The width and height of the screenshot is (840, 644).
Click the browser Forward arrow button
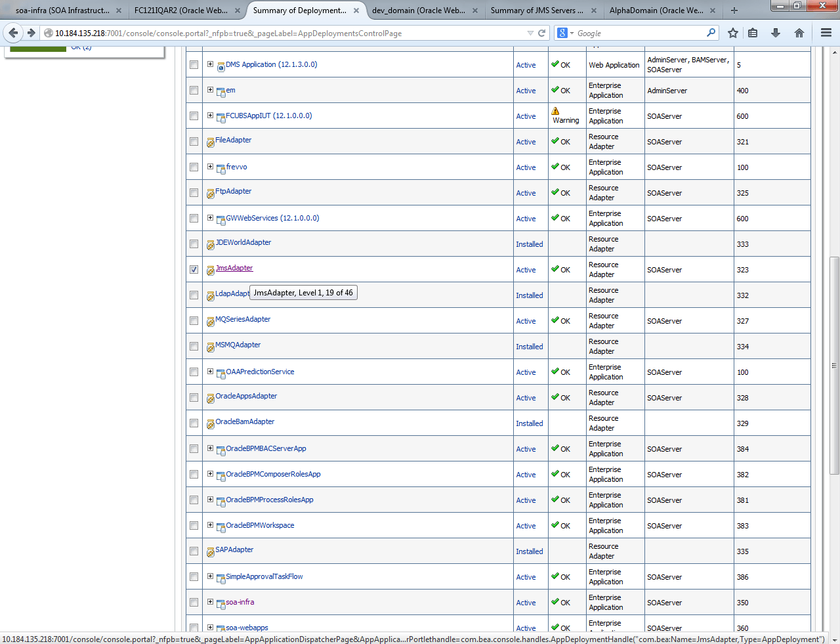pos(31,33)
